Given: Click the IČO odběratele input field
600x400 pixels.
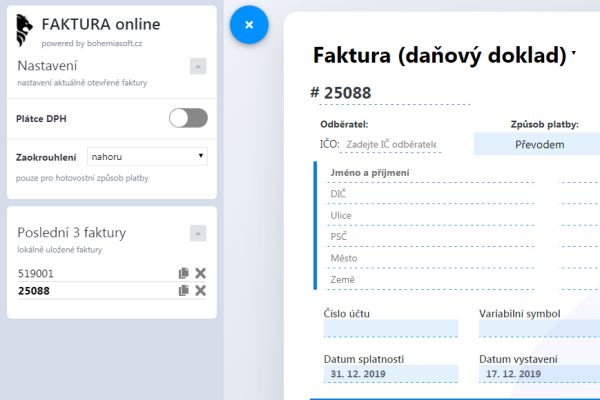Looking at the screenshot, I should click(x=392, y=145).
